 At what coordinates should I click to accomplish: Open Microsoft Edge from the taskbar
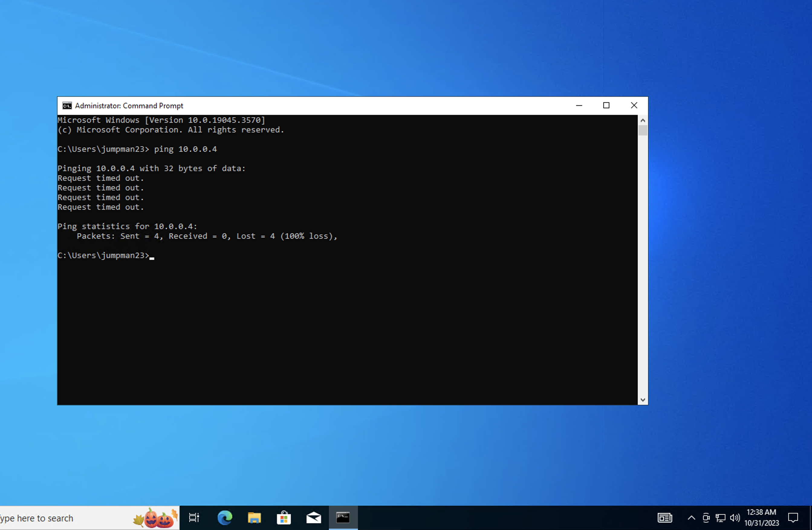pos(225,518)
